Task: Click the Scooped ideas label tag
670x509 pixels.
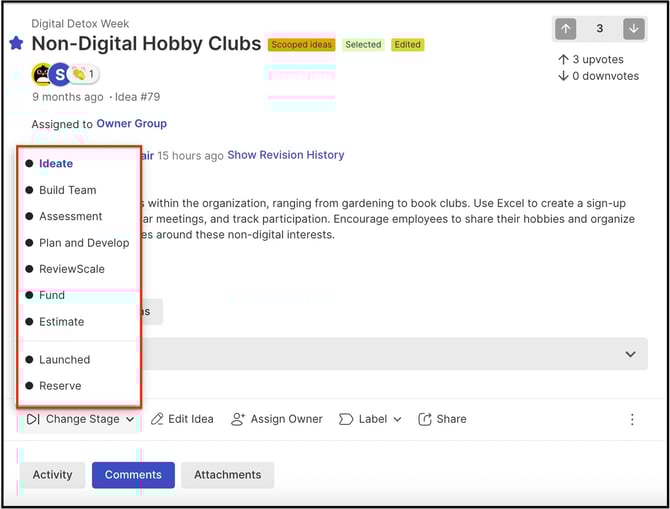Action: coord(301,44)
